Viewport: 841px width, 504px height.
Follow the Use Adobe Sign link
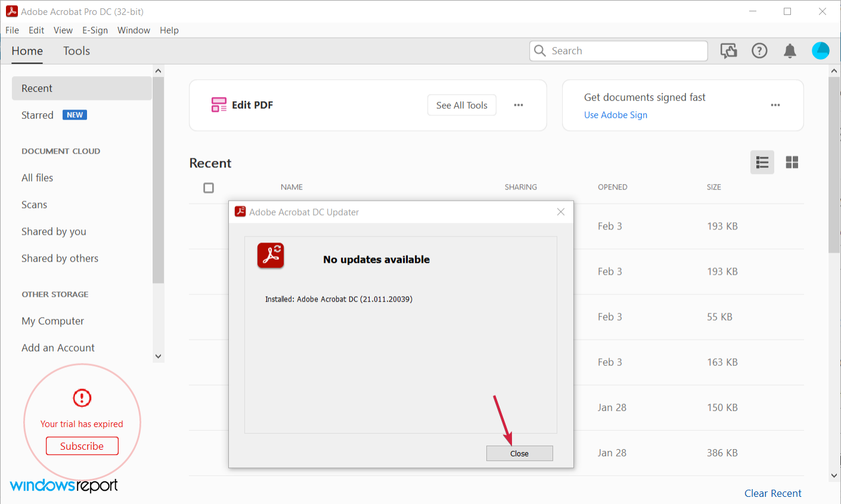616,115
